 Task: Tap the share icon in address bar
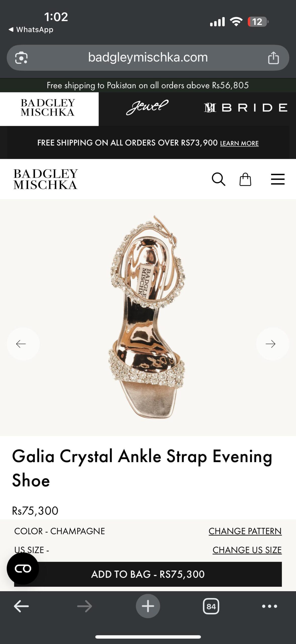click(x=273, y=58)
